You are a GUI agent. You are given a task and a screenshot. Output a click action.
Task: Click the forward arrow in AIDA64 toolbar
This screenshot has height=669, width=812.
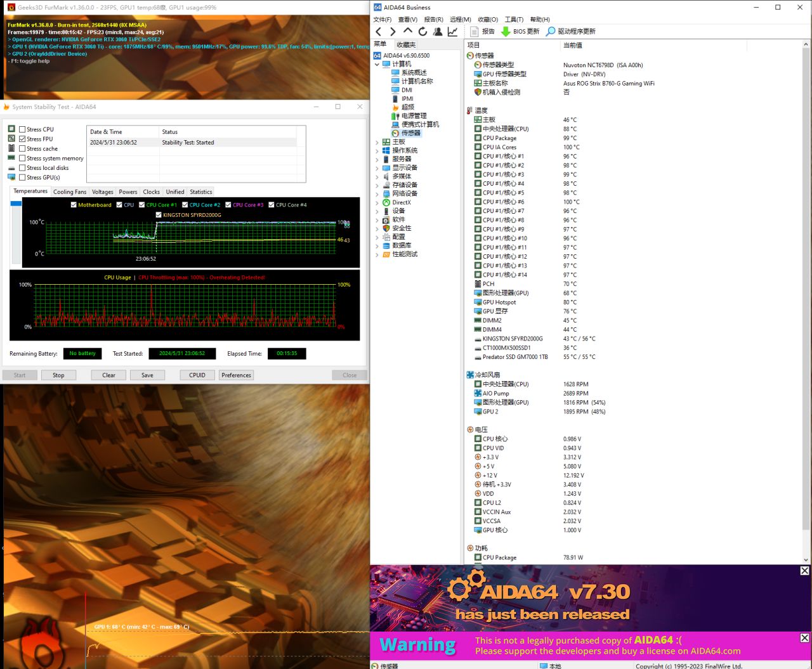393,31
